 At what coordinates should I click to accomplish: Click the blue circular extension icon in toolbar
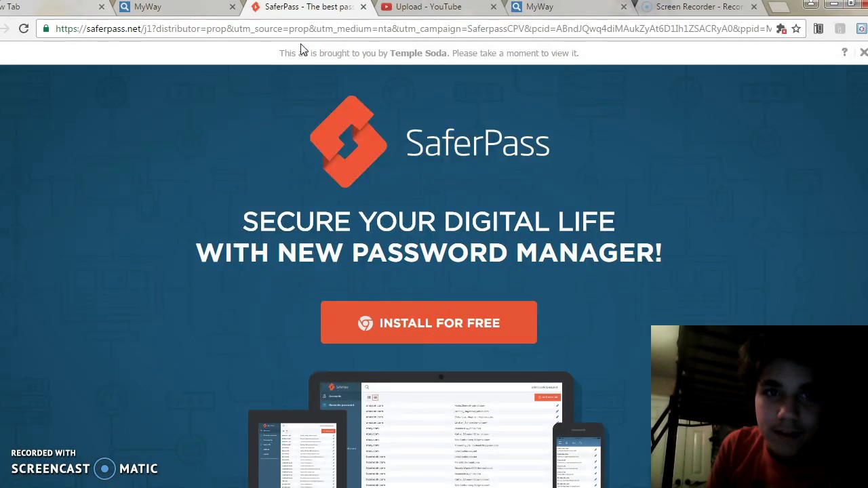pos(861,28)
